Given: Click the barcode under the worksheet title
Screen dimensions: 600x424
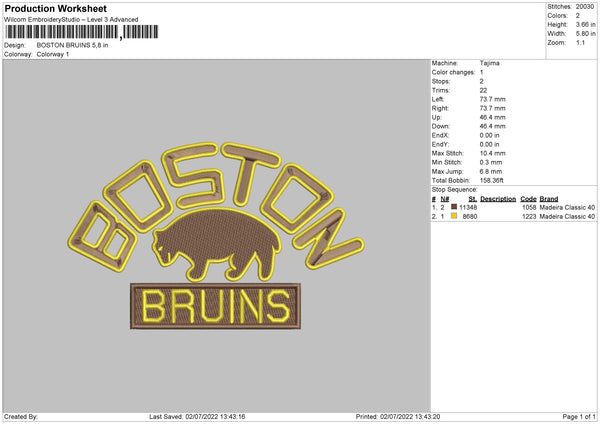Looking at the screenshot, I should (x=82, y=32).
